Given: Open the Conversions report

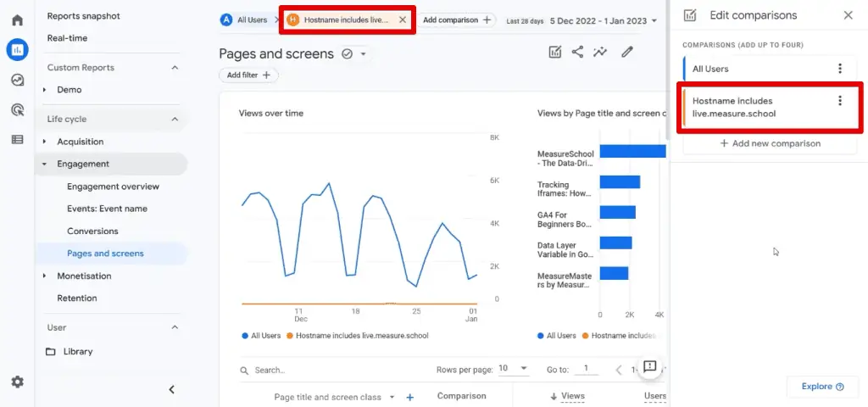Looking at the screenshot, I should (x=92, y=231).
